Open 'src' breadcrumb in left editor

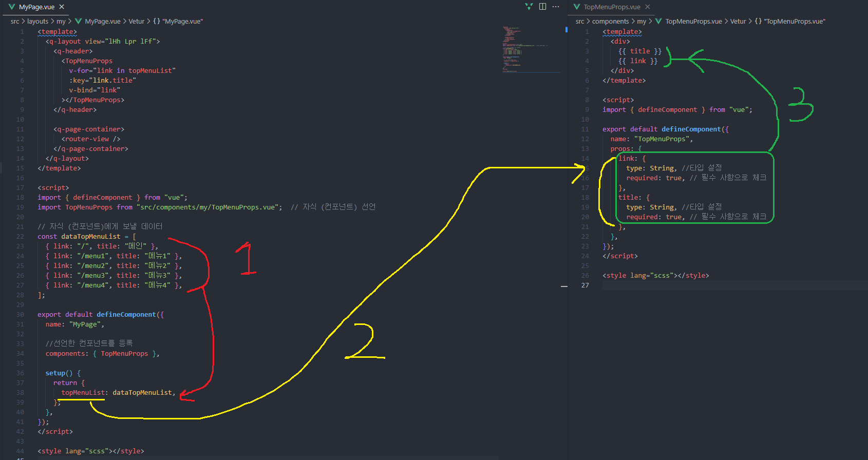coord(15,21)
